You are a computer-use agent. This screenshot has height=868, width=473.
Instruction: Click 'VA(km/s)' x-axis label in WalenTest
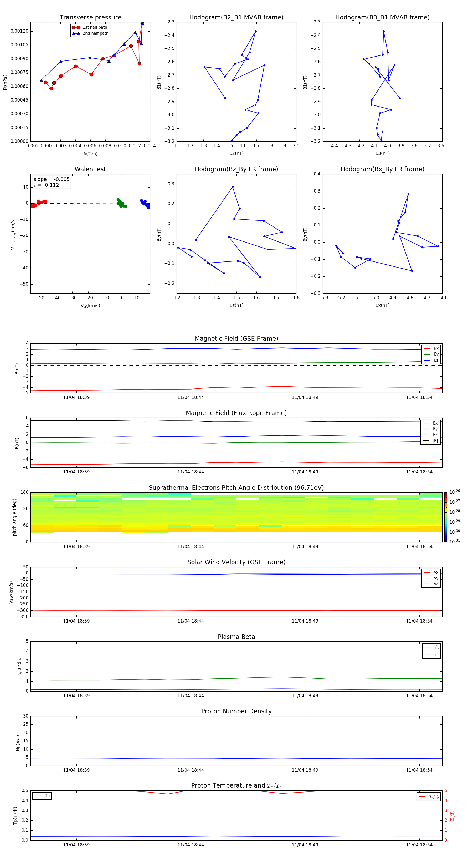(90, 306)
